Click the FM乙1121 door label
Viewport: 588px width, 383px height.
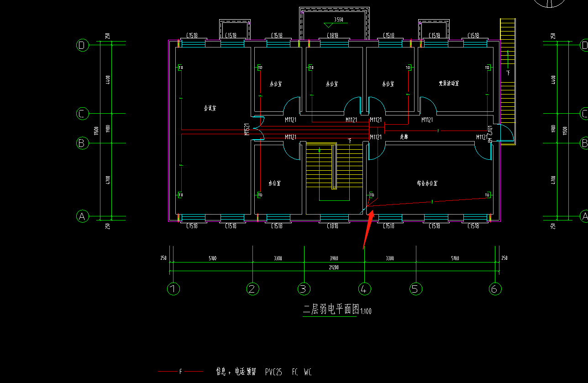(x=490, y=134)
